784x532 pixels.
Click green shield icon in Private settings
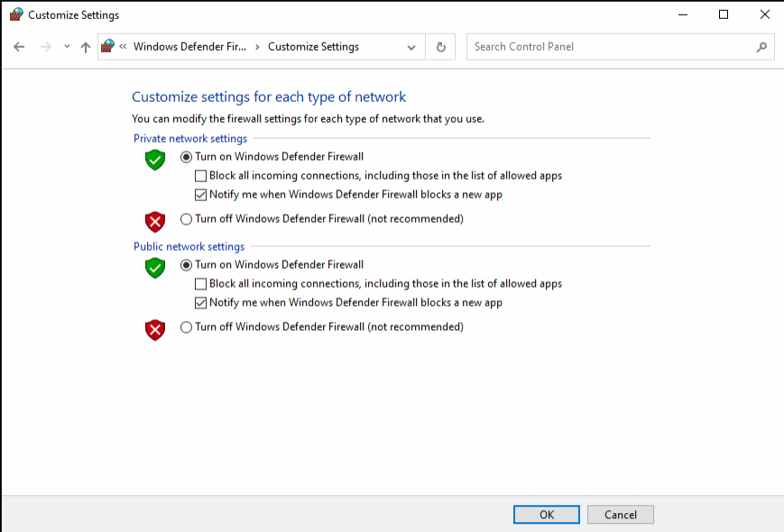(x=155, y=160)
